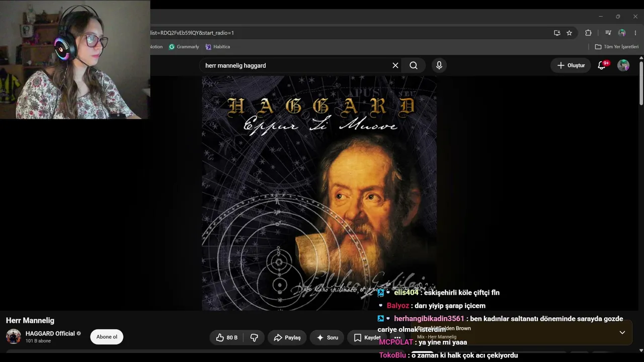644x362 pixels.
Task: Expand the Mix playlist panel chevron
Action: tap(622, 332)
